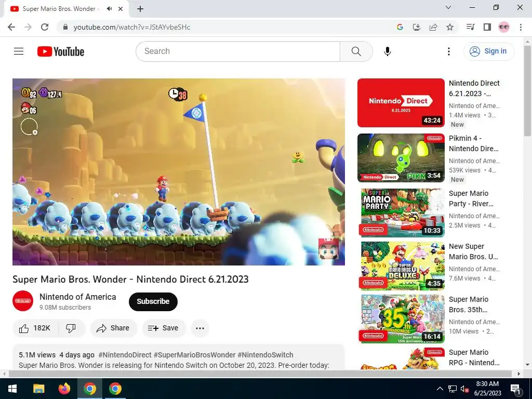Bookmark this page with star icon
The height and width of the screenshot is (399, 532).
[x=450, y=27]
